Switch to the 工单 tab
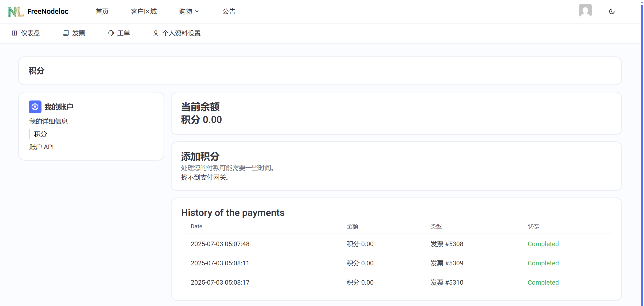This screenshot has height=306, width=644. point(119,33)
